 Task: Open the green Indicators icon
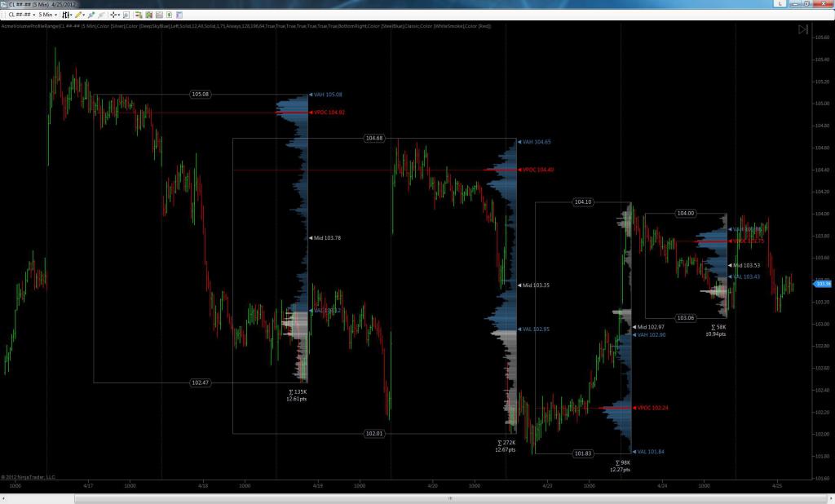tap(149, 15)
